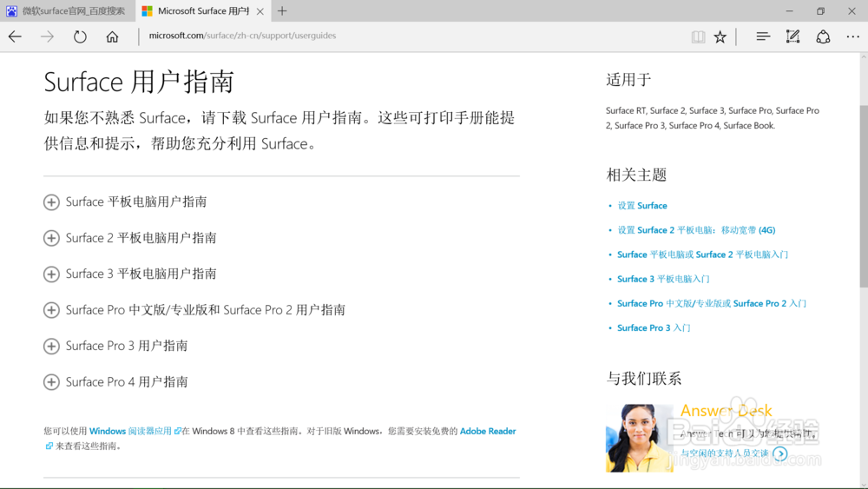868x489 pixels.
Task: Open 设置 Surface 2 平板电脑 移动宽带 (4G) link
Action: click(696, 230)
